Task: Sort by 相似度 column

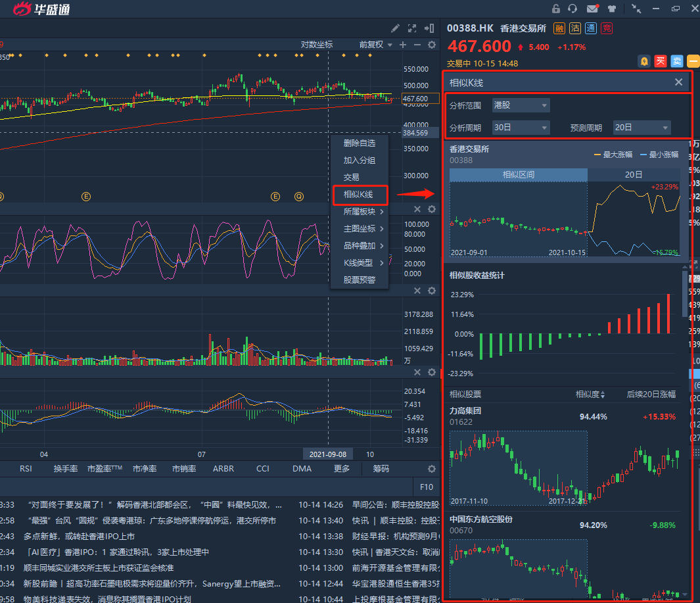Action: tap(590, 395)
